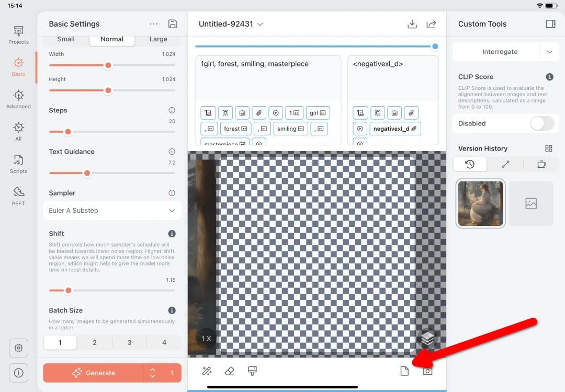Expand the Interrogate tool chevron
565x392 pixels.
tap(549, 52)
